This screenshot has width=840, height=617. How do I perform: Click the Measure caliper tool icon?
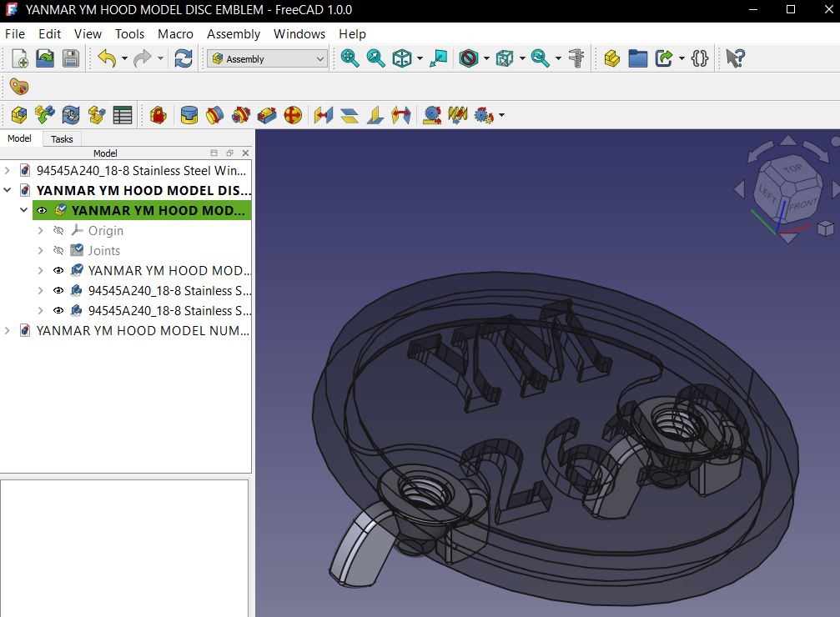click(x=576, y=58)
